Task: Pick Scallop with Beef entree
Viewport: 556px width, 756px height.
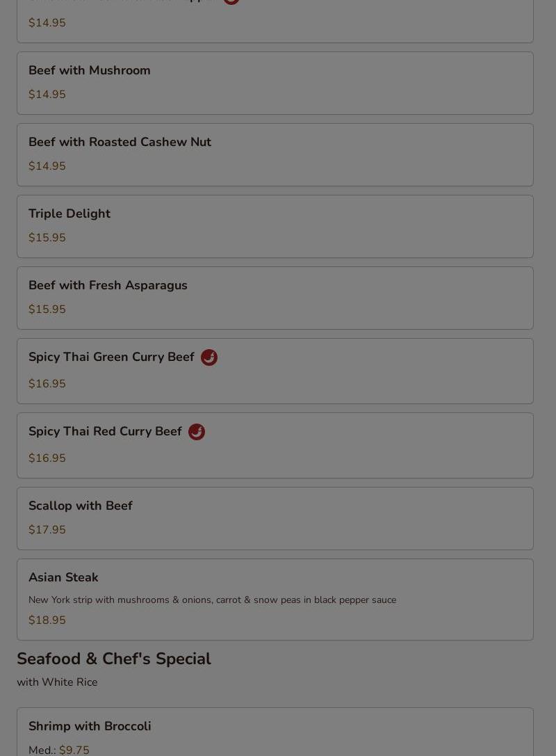Action: [x=275, y=518]
